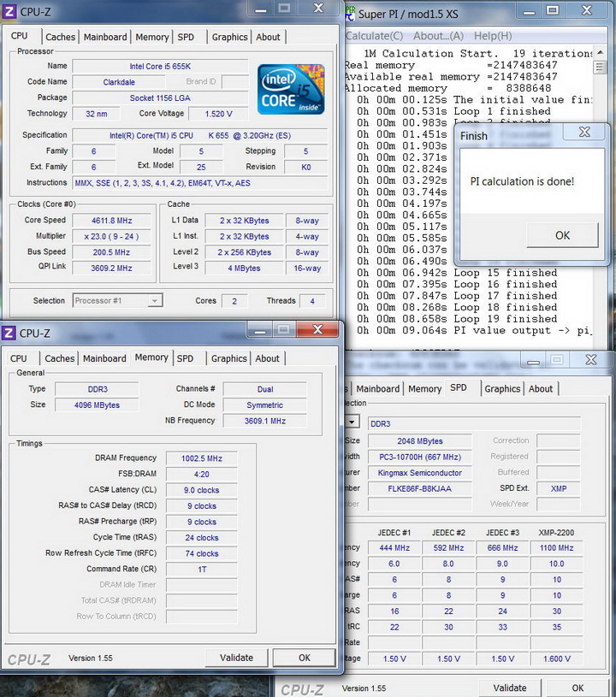
Task: Click the XMP-2200 frequency 1100 MHz cell
Action: pos(556,547)
